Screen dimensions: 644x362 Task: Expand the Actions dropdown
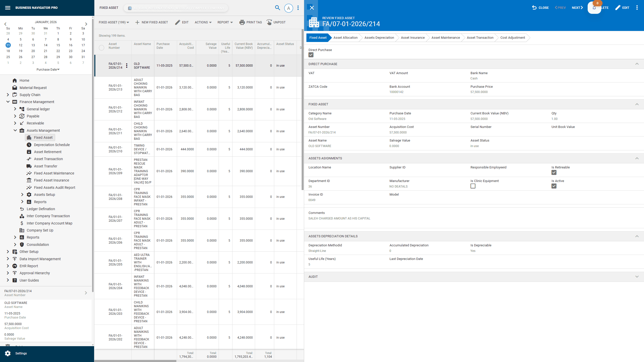[203, 22]
